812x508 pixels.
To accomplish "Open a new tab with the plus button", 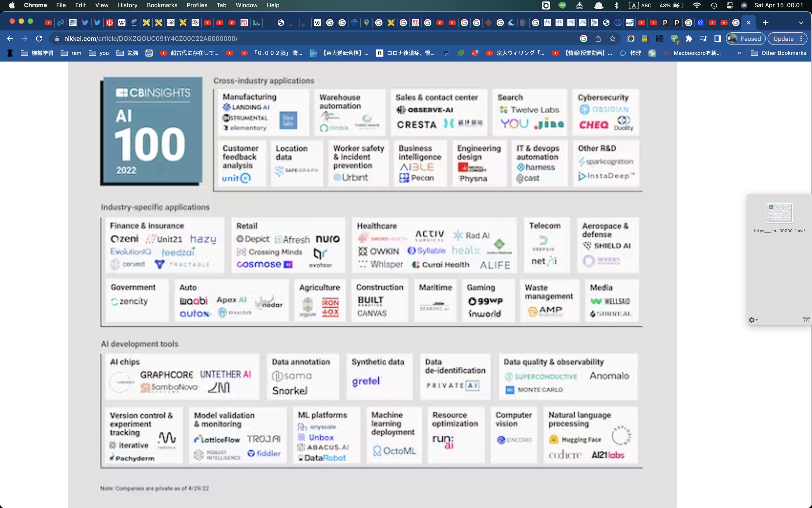I will click(x=766, y=23).
